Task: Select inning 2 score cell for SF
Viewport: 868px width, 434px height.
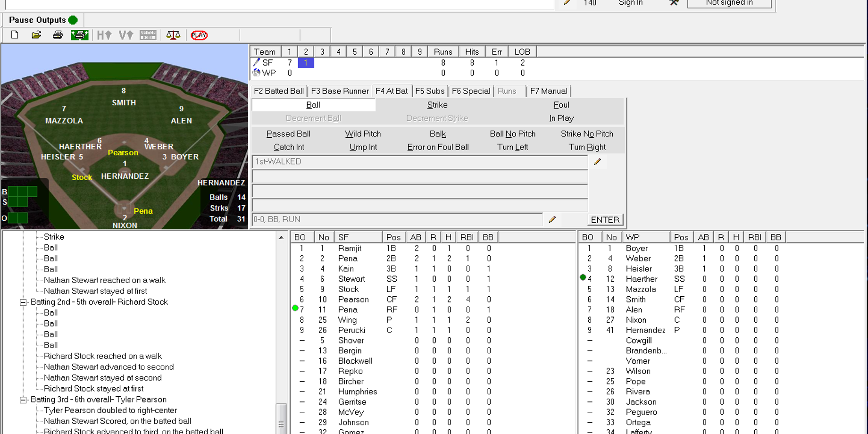Action: (306, 62)
